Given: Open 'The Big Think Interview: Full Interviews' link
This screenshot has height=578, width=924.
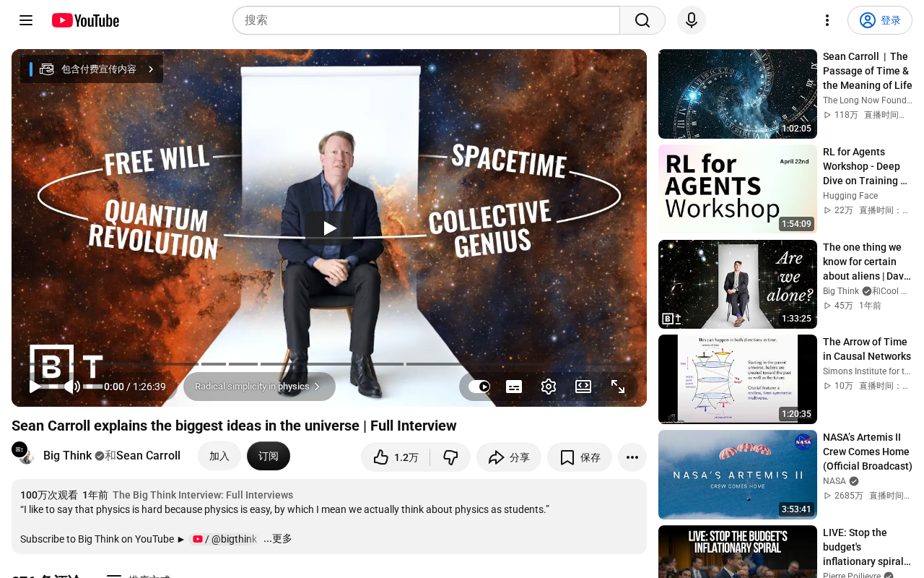Looking at the screenshot, I should pyautogui.click(x=203, y=495).
